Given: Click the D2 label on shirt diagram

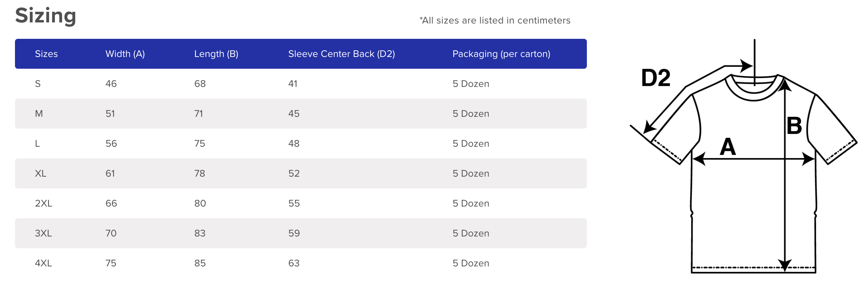Looking at the screenshot, I should 656,78.
